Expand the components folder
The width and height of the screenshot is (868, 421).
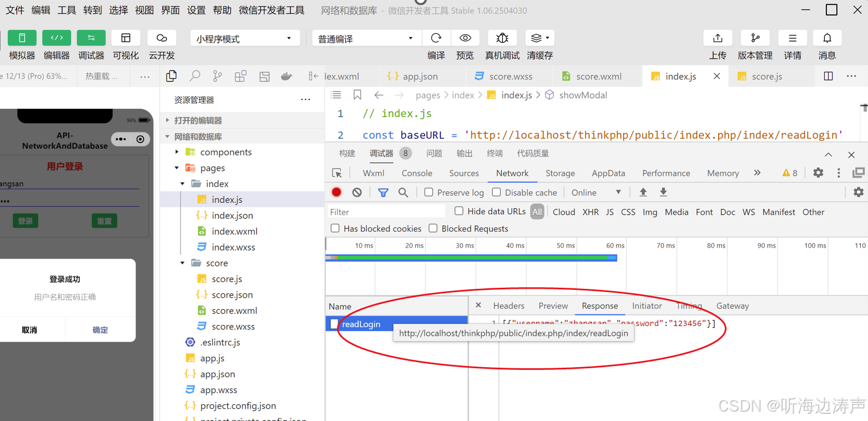(x=242, y=152)
